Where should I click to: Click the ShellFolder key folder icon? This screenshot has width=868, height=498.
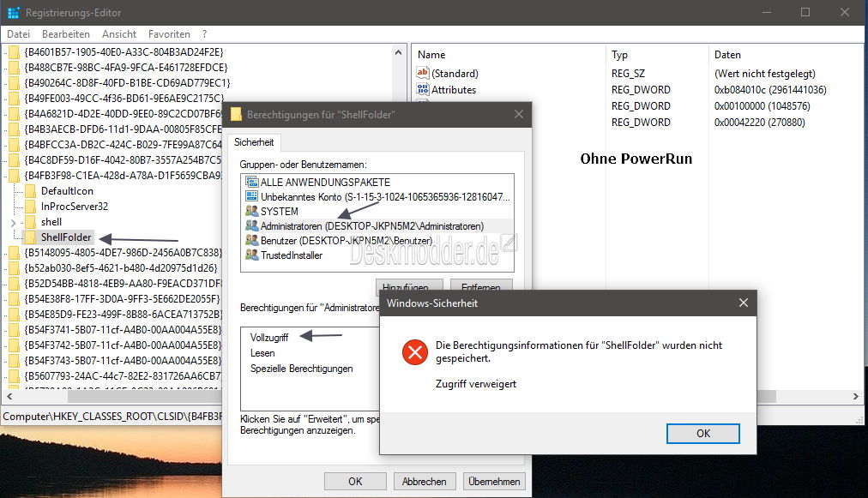[x=30, y=237]
